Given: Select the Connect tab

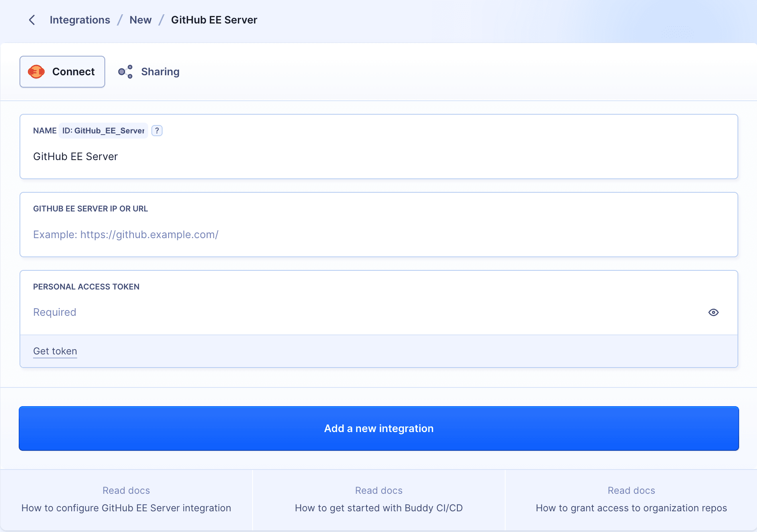Looking at the screenshot, I should [x=62, y=72].
